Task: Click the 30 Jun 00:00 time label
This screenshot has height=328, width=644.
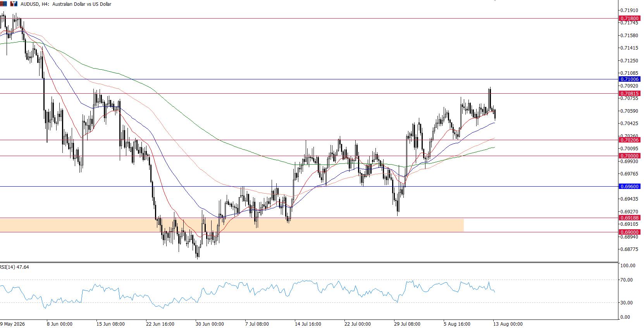Action: [x=210, y=324]
